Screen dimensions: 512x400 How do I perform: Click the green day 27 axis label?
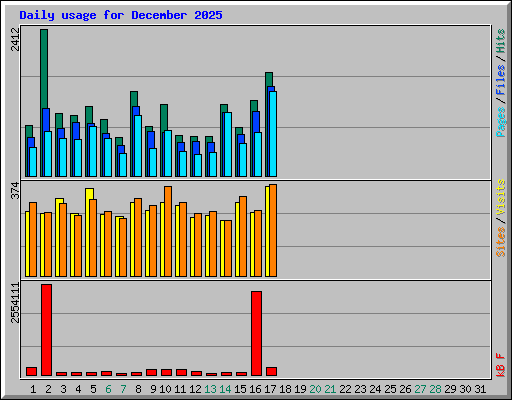(x=420, y=389)
